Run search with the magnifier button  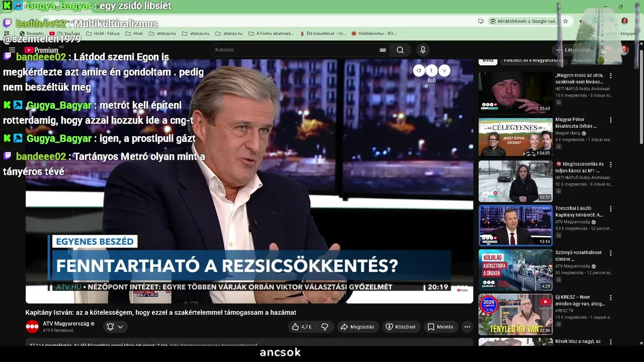pos(400,50)
